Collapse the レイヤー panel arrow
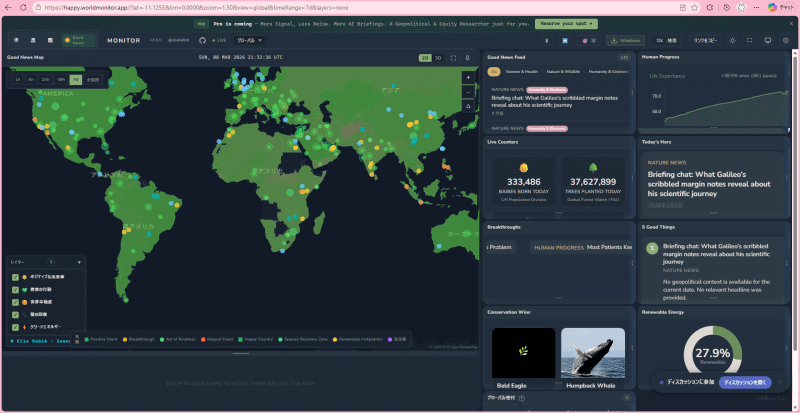Image resolution: width=800 pixels, height=413 pixels. click(x=79, y=262)
